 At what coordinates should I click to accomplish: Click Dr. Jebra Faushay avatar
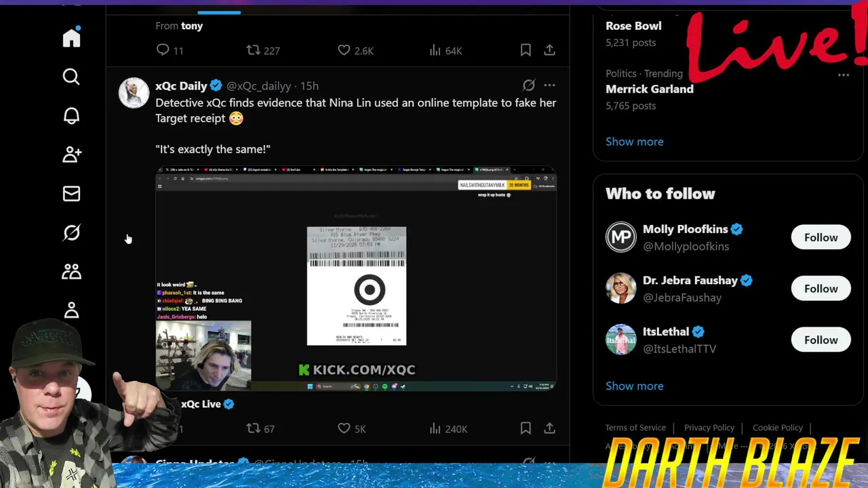click(621, 289)
